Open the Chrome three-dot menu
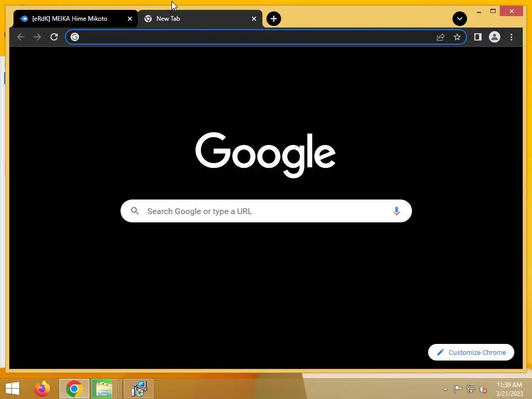The height and width of the screenshot is (399, 532). click(x=511, y=37)
